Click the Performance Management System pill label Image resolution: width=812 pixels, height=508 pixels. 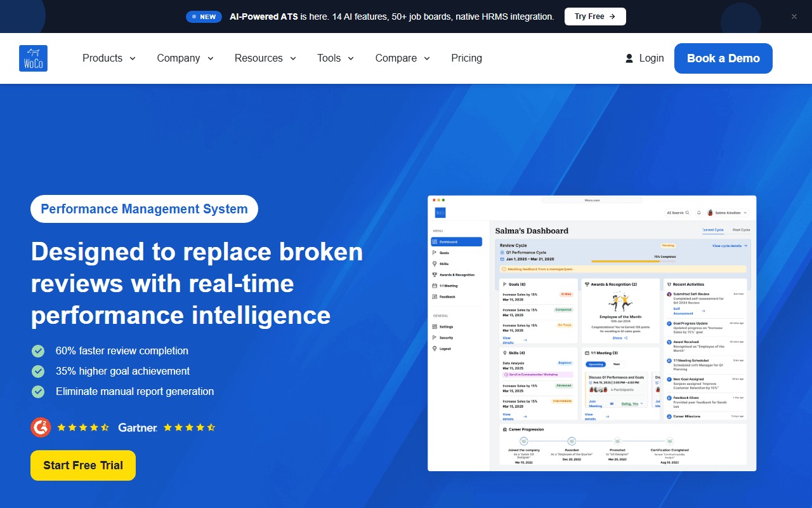144,209
